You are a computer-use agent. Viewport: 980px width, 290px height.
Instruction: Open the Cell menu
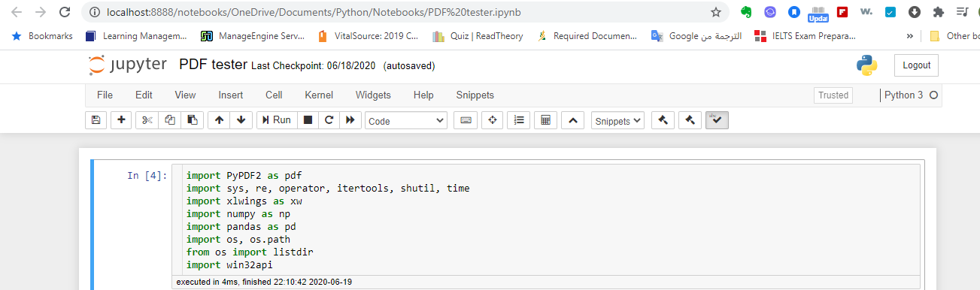click(x=274, y=95)
